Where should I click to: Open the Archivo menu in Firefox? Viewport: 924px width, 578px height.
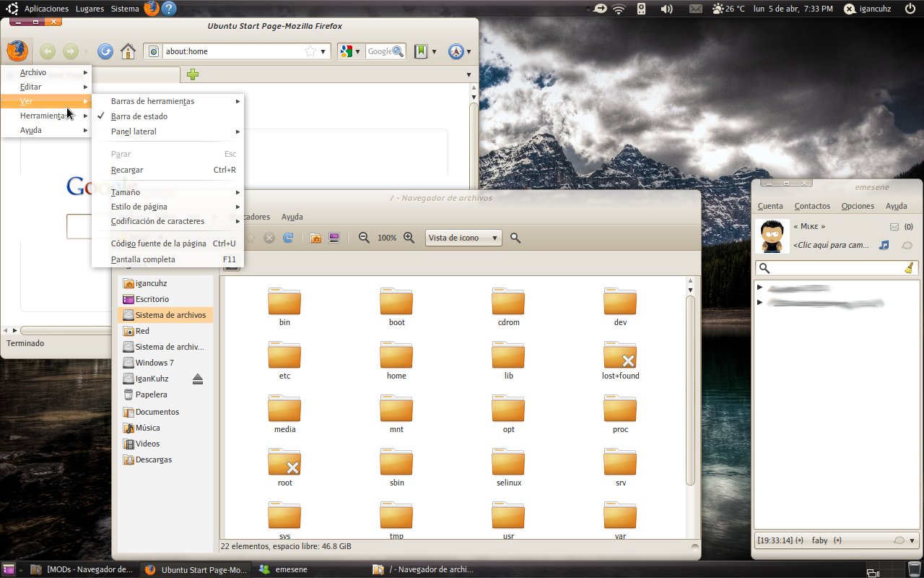click(46, 72)
